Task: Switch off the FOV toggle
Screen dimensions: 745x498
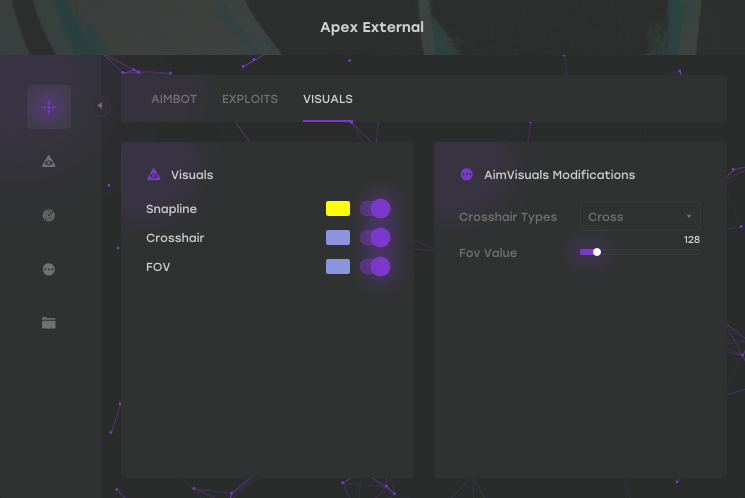Action: 375,267
